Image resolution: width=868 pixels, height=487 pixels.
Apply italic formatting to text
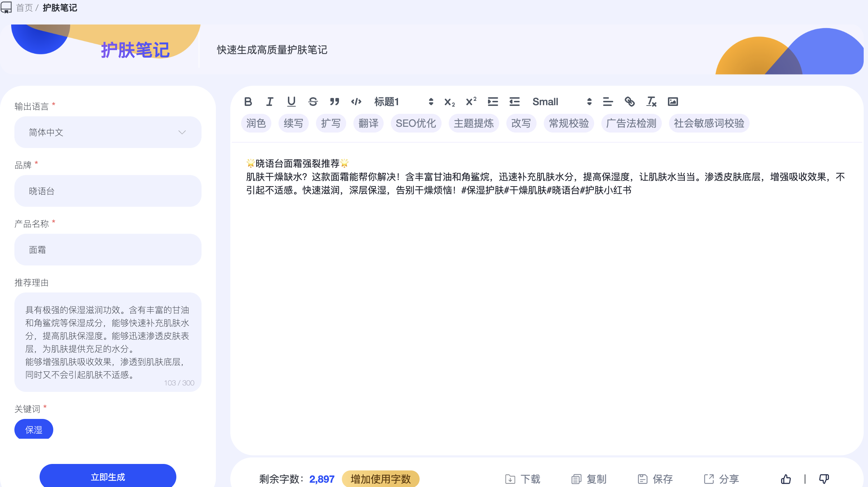coord(270,102)
